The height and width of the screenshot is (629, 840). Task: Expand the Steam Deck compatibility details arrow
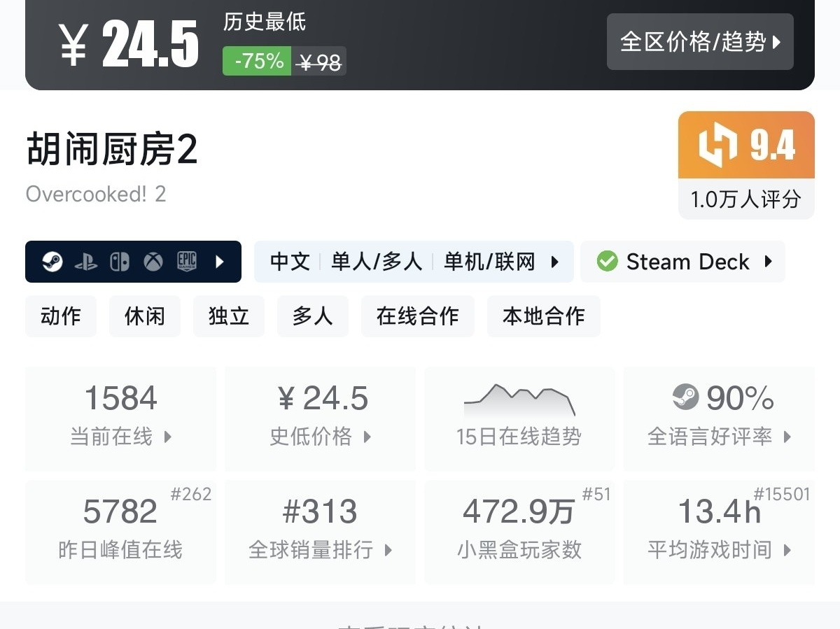[x=768, y=262]
